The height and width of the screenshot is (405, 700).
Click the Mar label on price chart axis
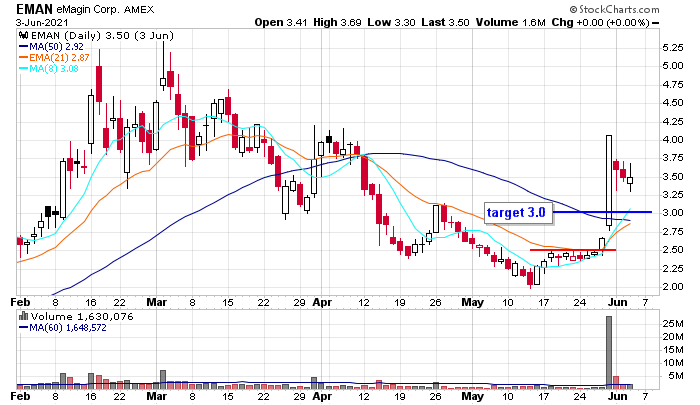click(x=157, y=302)
